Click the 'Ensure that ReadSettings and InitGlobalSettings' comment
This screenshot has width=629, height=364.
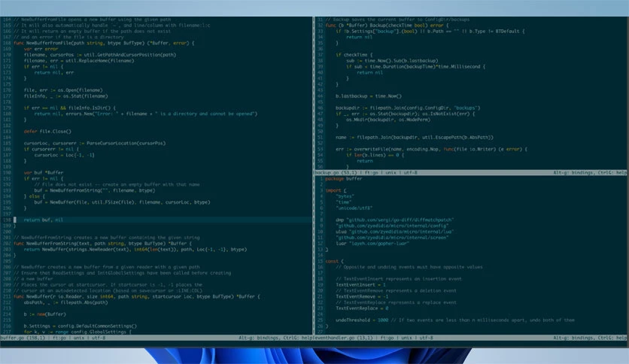(123, 273)
